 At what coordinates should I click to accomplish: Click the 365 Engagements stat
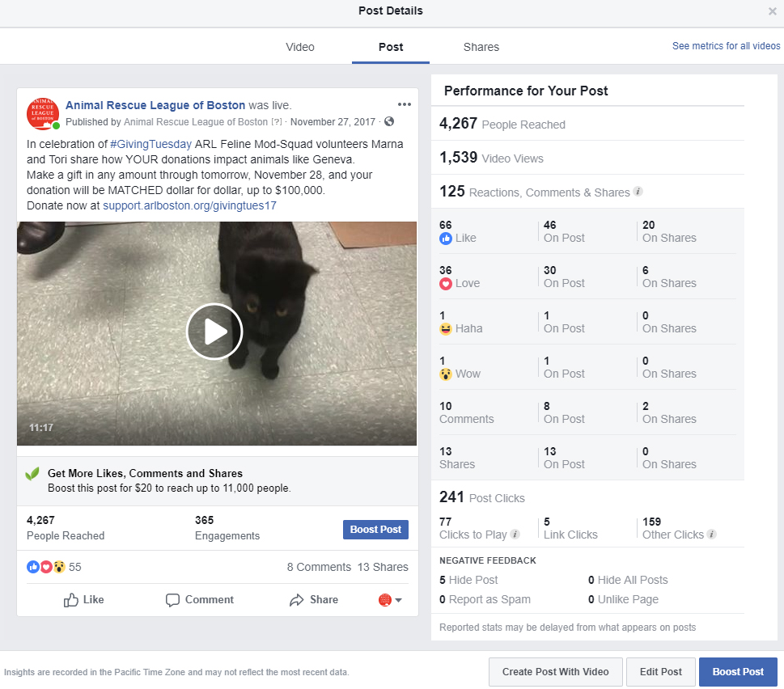(227, 528)
